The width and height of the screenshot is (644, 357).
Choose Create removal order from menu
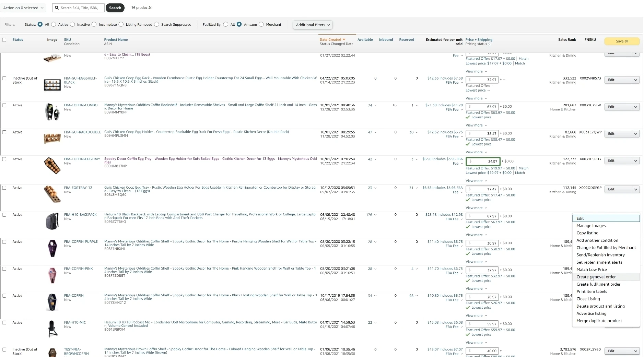tap(596, 277)
